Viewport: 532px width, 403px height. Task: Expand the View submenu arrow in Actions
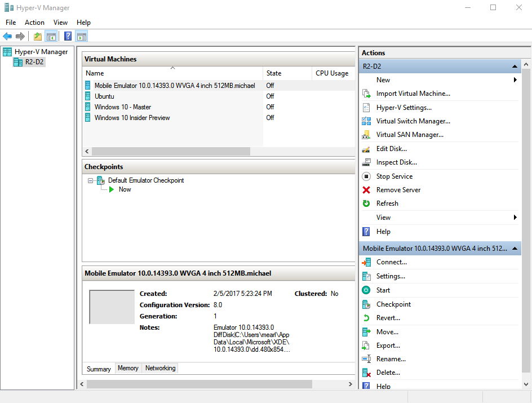515,218
